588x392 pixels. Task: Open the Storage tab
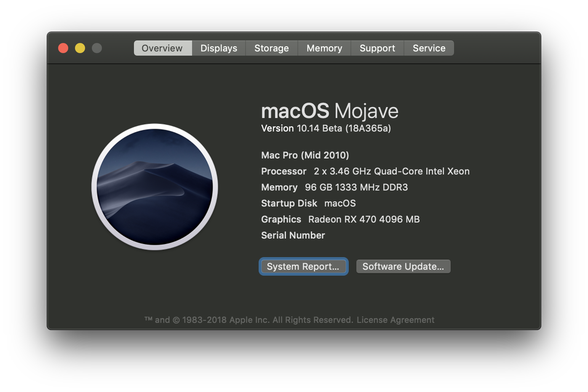(272, 48)
